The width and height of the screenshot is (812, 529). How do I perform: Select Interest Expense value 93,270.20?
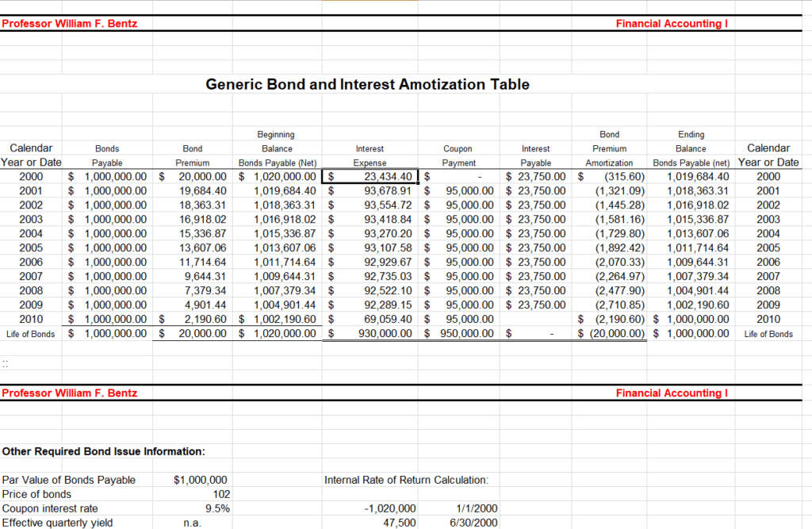[x=370, y=234]
